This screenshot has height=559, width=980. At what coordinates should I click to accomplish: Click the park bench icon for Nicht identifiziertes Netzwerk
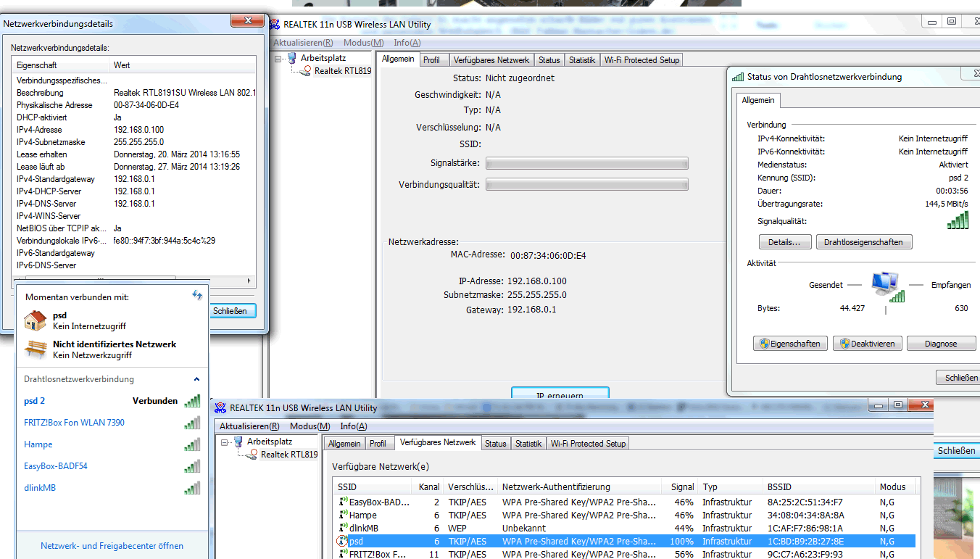pyautogui.click(x=35, y=349)
